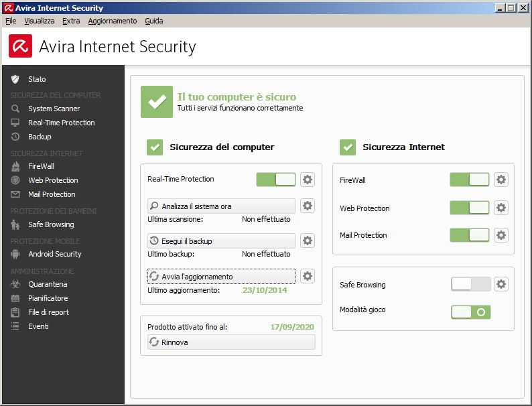Minimize the Avira window
Viewport: 532px width, 406px height.
point(499,8)
